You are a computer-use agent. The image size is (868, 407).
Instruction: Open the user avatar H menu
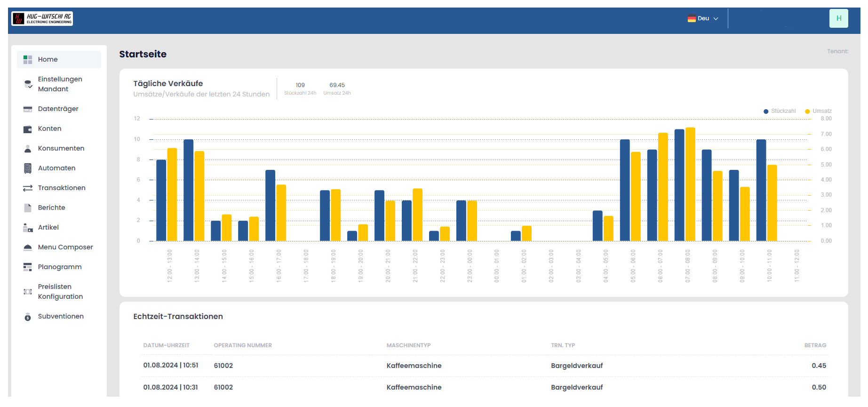coord(838,19)
